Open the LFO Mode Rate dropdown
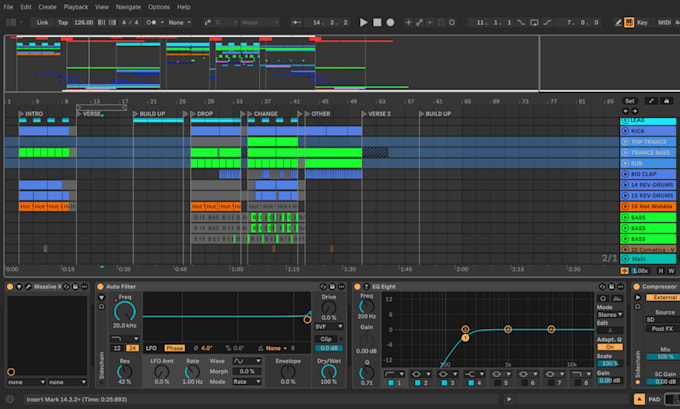Screen dimensions: 680x409 click(247, 382)
